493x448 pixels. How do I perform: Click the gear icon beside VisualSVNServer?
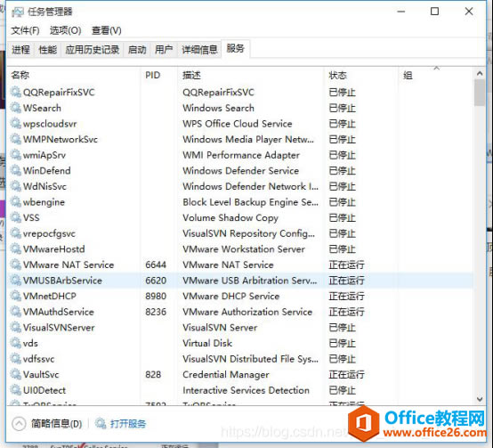coord(15,327)
